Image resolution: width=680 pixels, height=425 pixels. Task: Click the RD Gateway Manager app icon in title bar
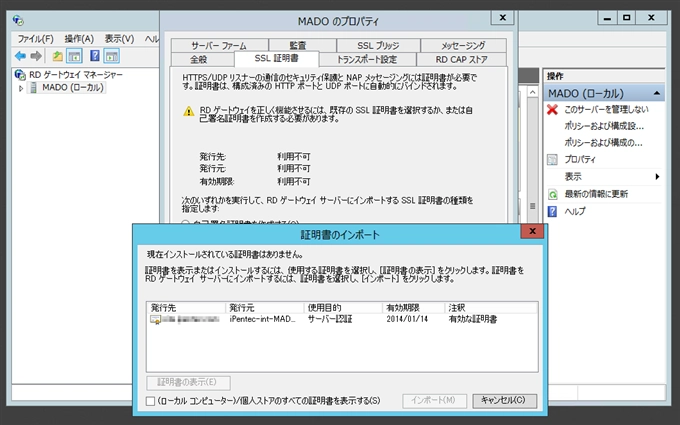coord(18,20)
